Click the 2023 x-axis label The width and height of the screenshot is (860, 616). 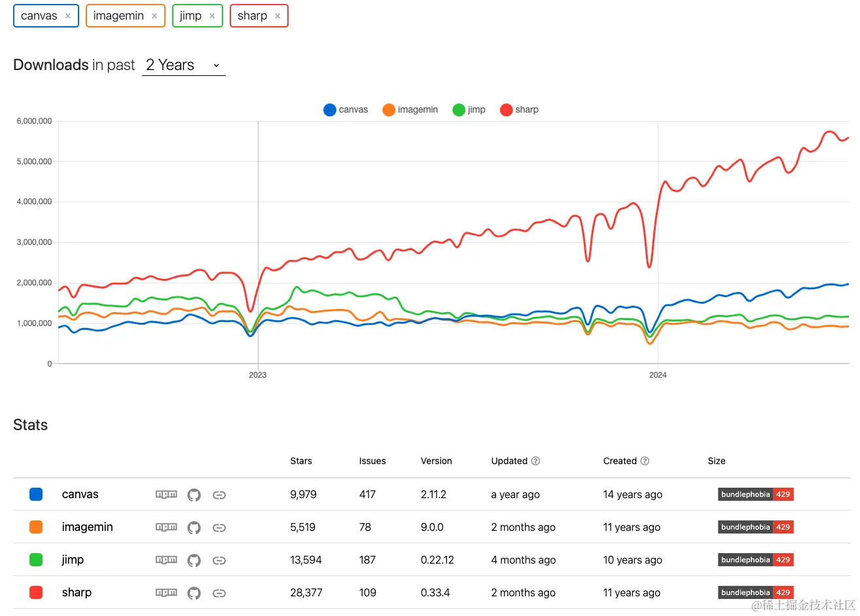click(258, 375)
